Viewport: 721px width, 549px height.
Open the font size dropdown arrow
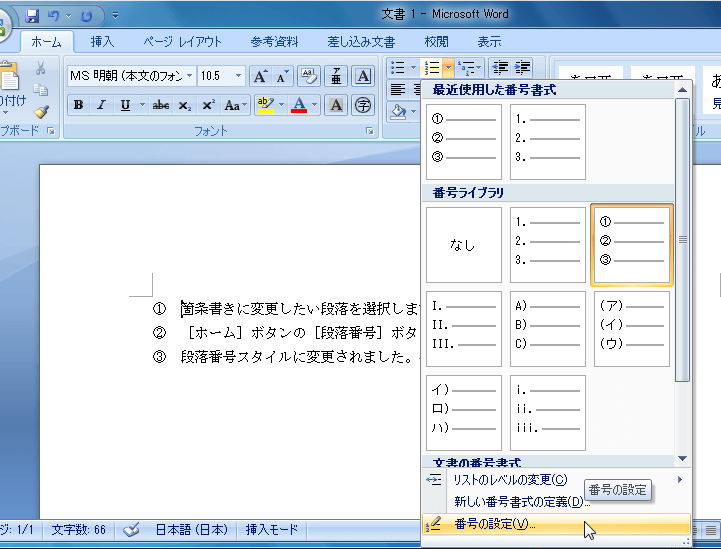click(x=238, y=76)
